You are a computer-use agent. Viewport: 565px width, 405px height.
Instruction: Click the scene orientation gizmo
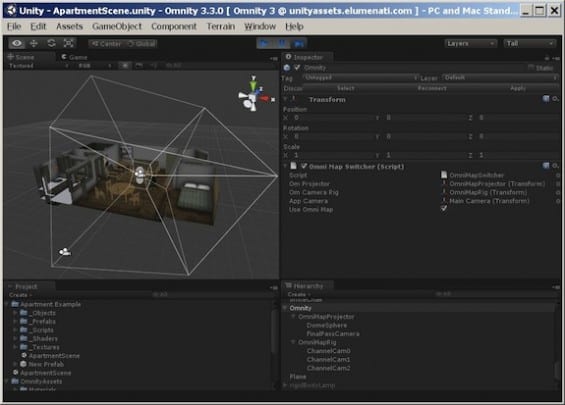[254, 94]
